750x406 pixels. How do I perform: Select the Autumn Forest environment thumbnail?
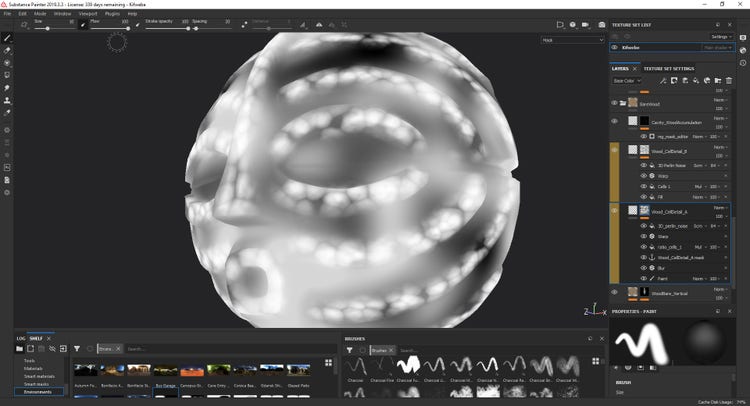(86, 370)
